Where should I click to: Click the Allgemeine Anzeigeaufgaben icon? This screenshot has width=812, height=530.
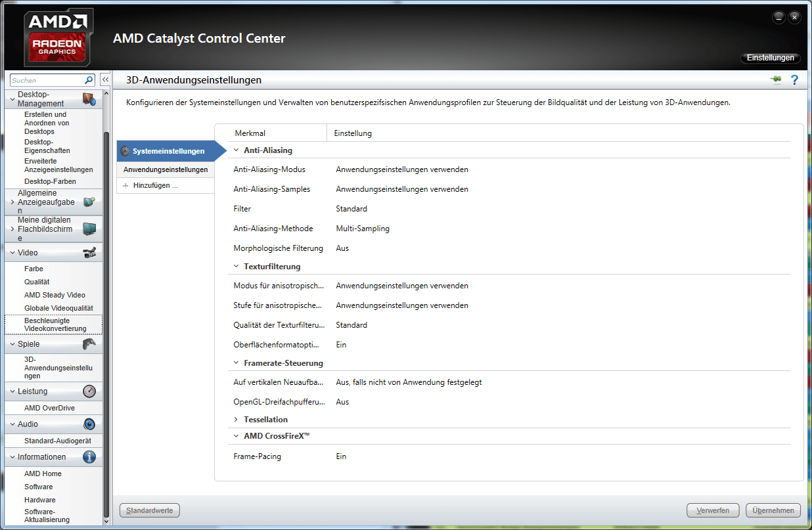coord(89,202)
